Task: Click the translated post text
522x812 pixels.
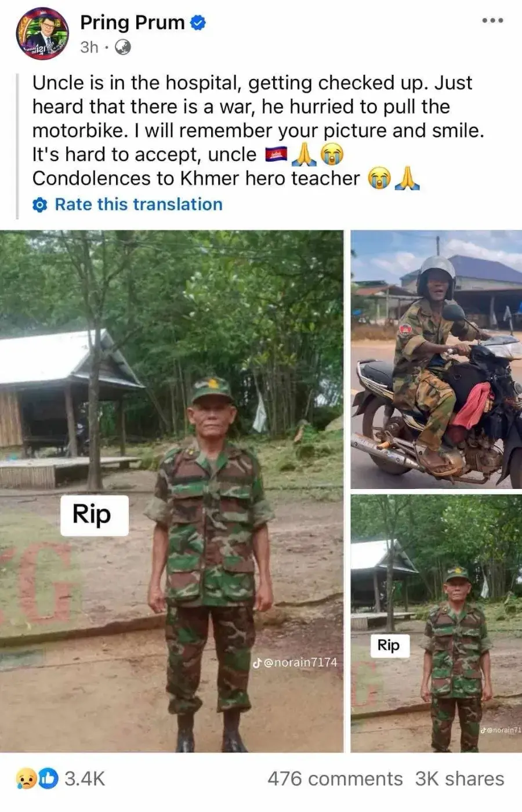Action: (258, 130)
